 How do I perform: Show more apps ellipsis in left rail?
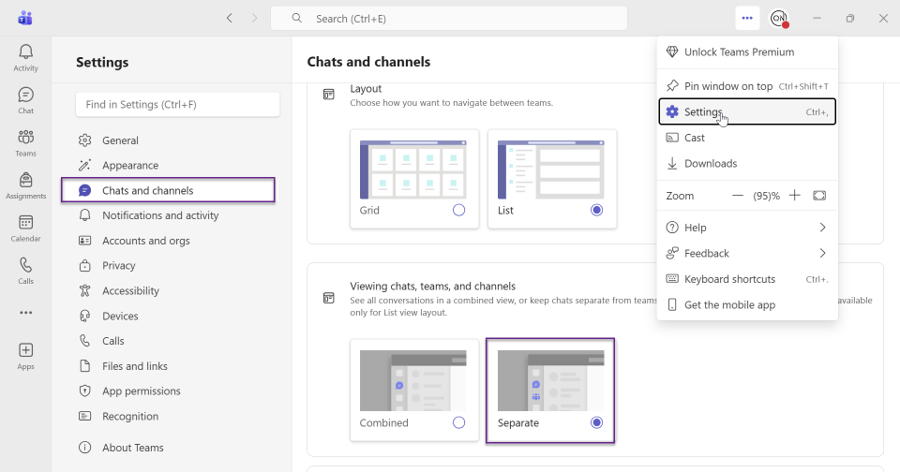(x=26, y=313)
